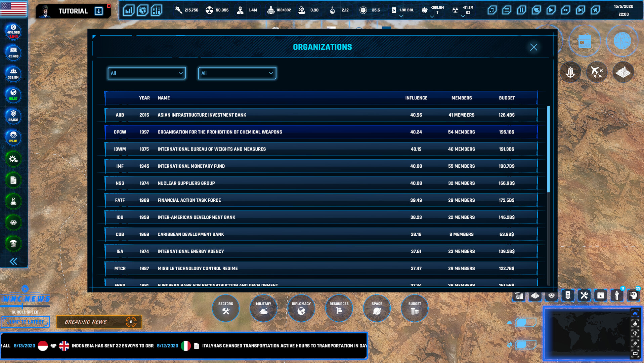The image size is (644, 363).
Task: Select jet aircraft filter on minimap
Action: coord(635,323)
